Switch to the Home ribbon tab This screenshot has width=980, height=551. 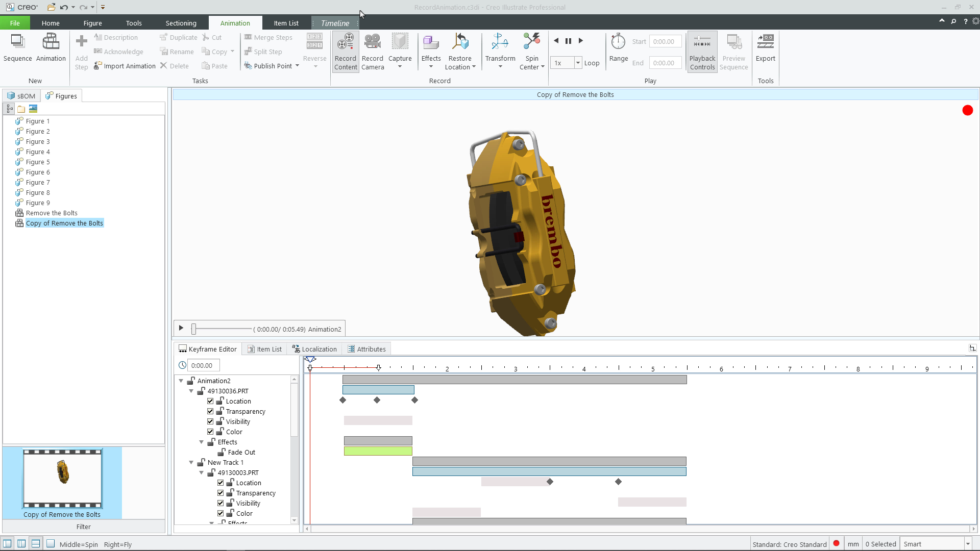point(51,23)
